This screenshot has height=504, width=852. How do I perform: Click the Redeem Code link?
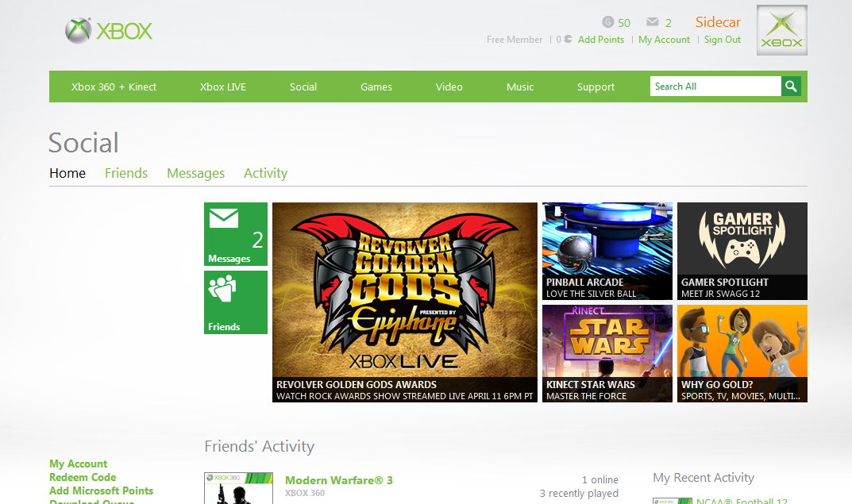(x=83, y=477)
